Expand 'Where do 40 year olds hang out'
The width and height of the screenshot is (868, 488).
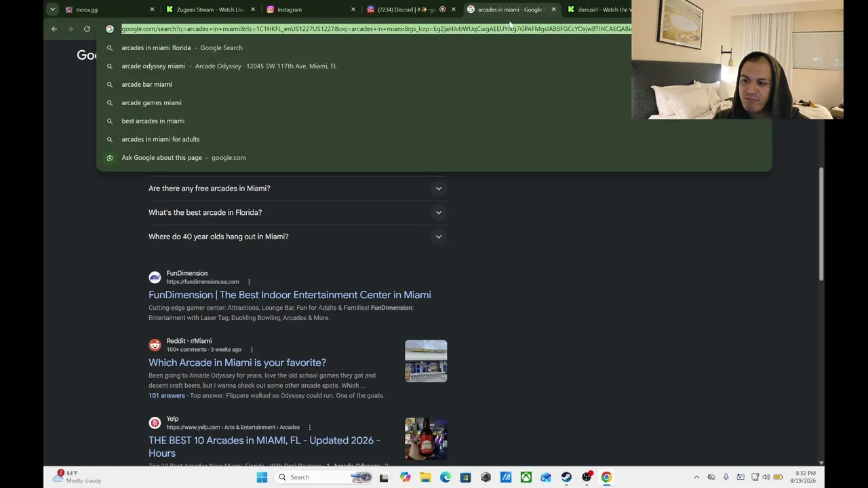pos(298,237)
